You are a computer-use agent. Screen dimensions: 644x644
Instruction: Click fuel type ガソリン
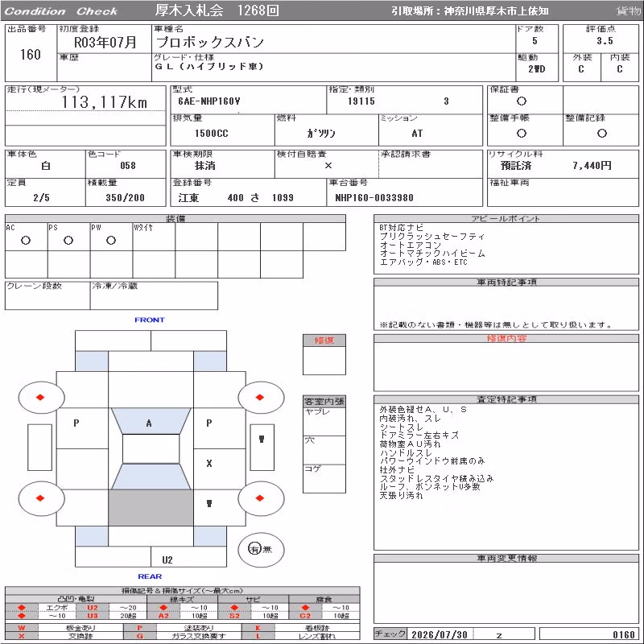(321, 134)
